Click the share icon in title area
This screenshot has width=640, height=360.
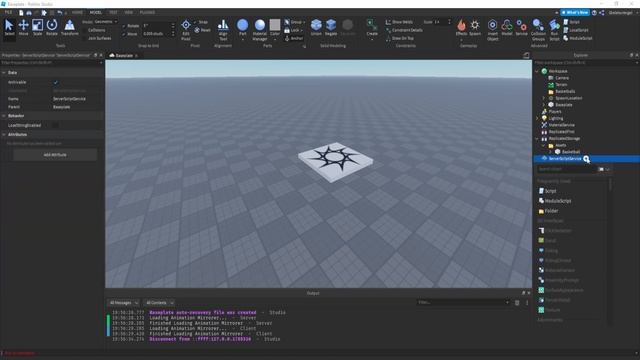tap(602, 13)
